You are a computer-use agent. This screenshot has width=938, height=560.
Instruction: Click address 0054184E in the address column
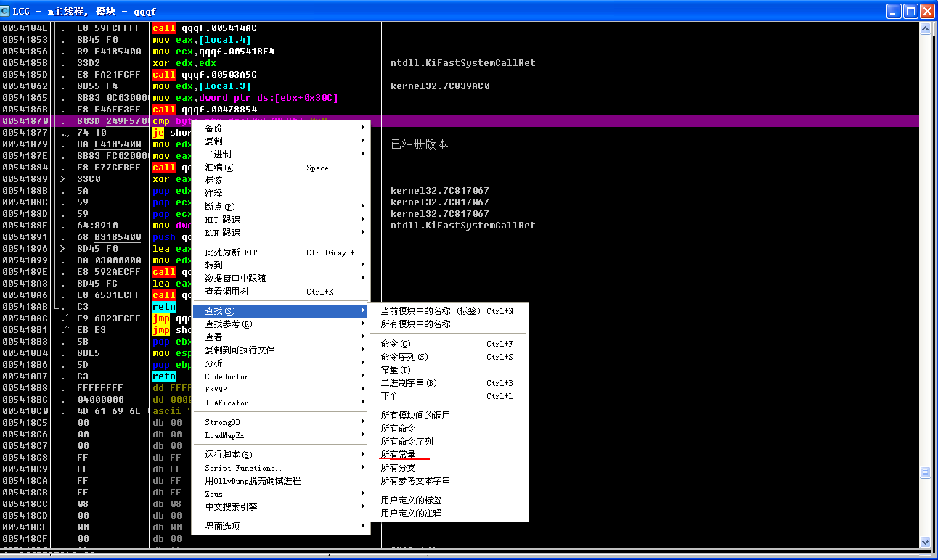coord(25,28)
